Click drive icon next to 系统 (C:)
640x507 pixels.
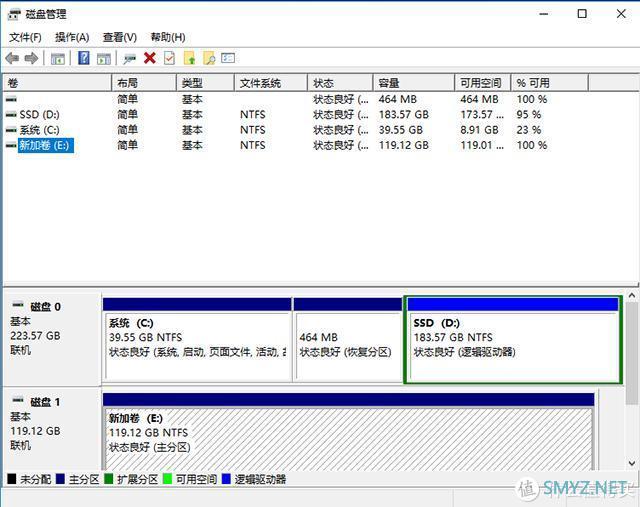pos(11,130)
